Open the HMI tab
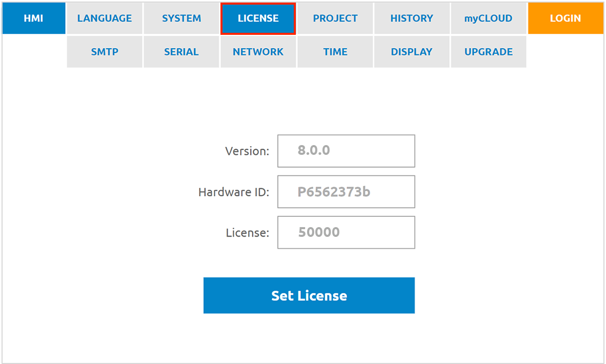606x364 pixels. pyautogui.click(x=34, y=18)
